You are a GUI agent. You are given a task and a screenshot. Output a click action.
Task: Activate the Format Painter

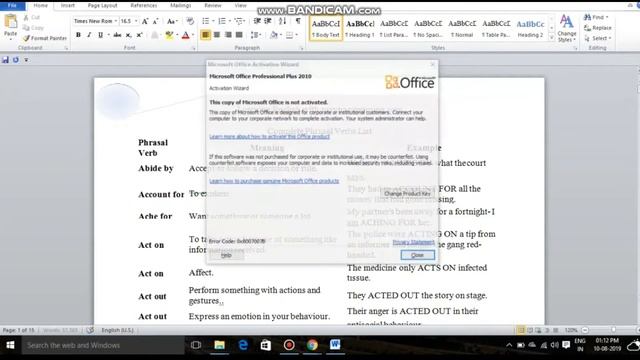[44, 38]
